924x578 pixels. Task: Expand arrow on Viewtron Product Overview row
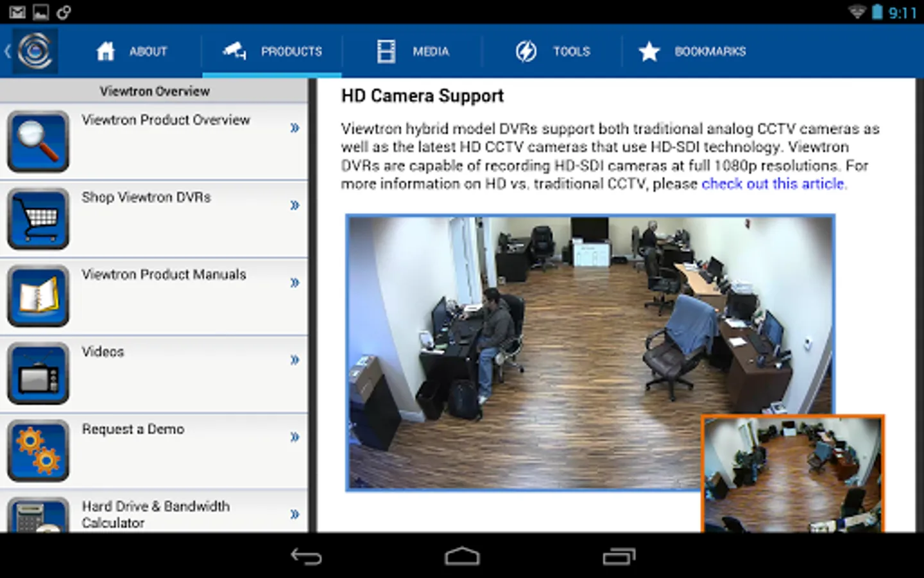(295, 128)
